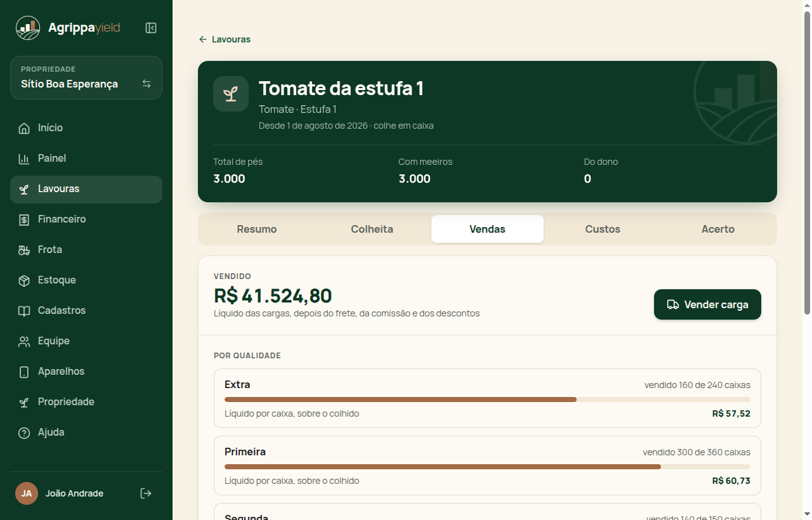Click the Propriedade sprout icon

[24, 402]
